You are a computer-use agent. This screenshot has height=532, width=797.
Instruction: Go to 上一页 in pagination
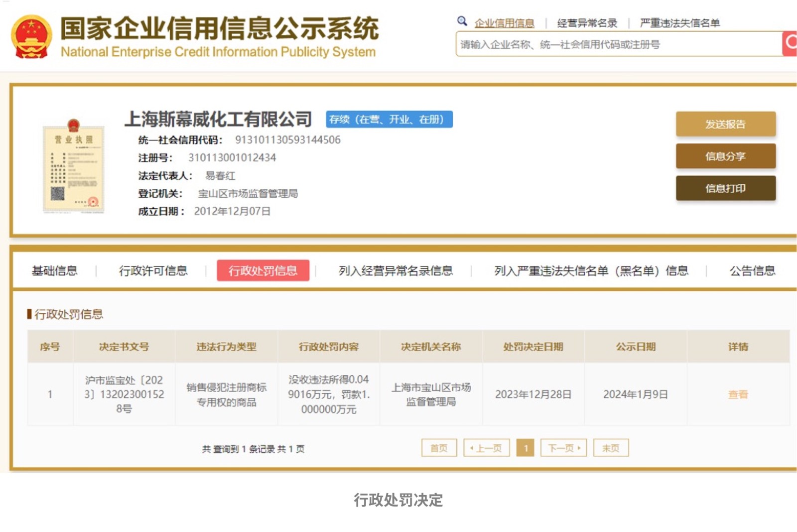click(486, 448)
